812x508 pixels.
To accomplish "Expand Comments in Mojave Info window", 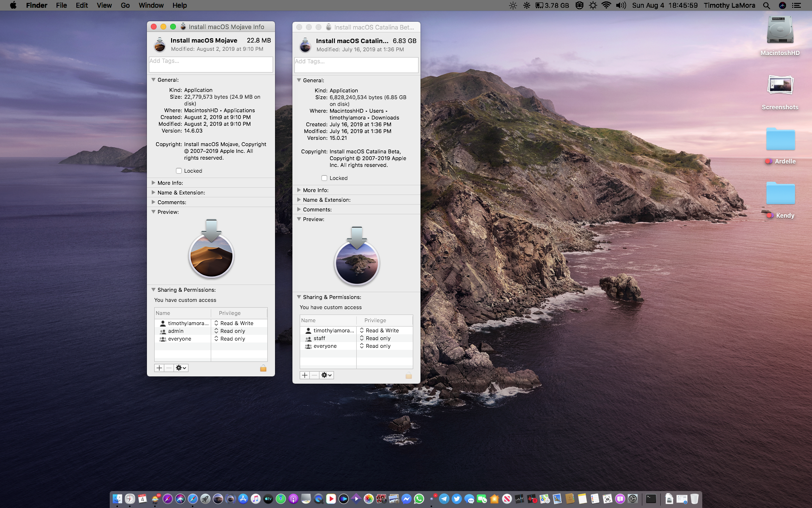I will 153,202.
